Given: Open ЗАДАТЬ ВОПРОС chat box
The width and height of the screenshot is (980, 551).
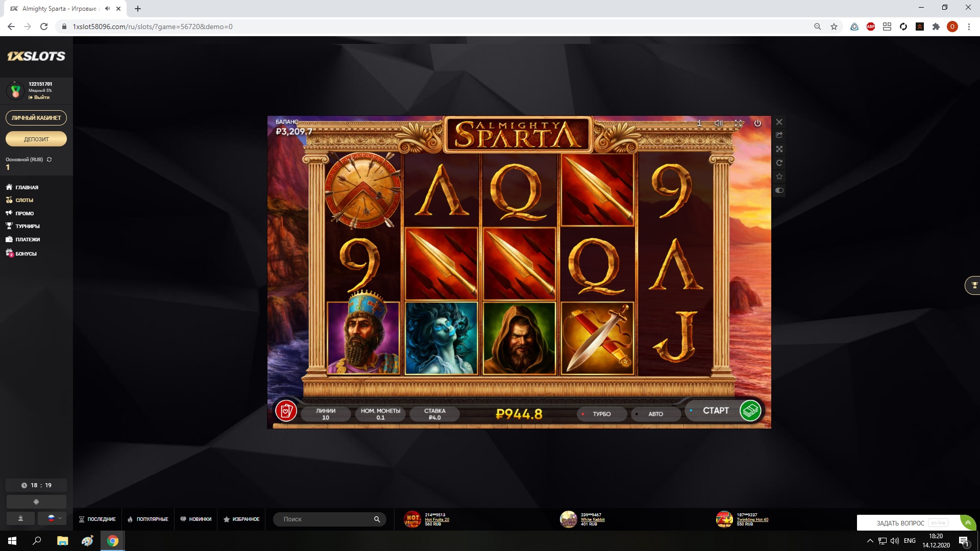Looking at the screenshot, I should (909, 523).
